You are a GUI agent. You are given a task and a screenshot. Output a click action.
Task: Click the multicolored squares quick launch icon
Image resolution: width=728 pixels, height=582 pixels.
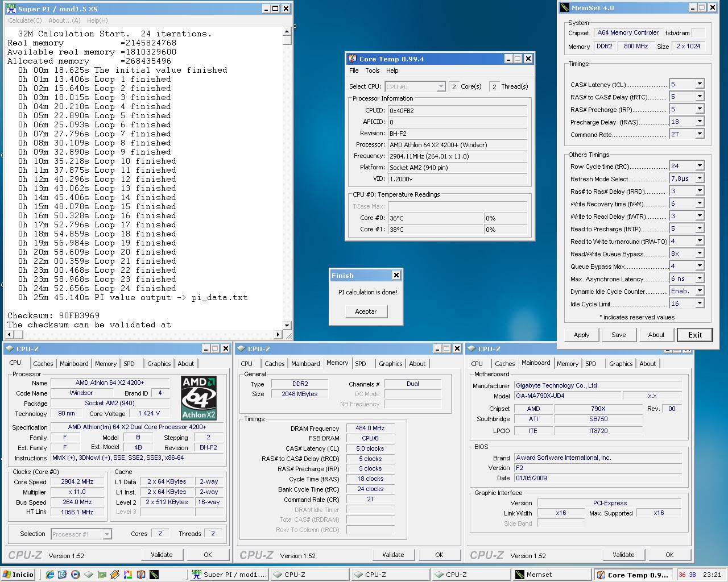(x=128, y=575)
